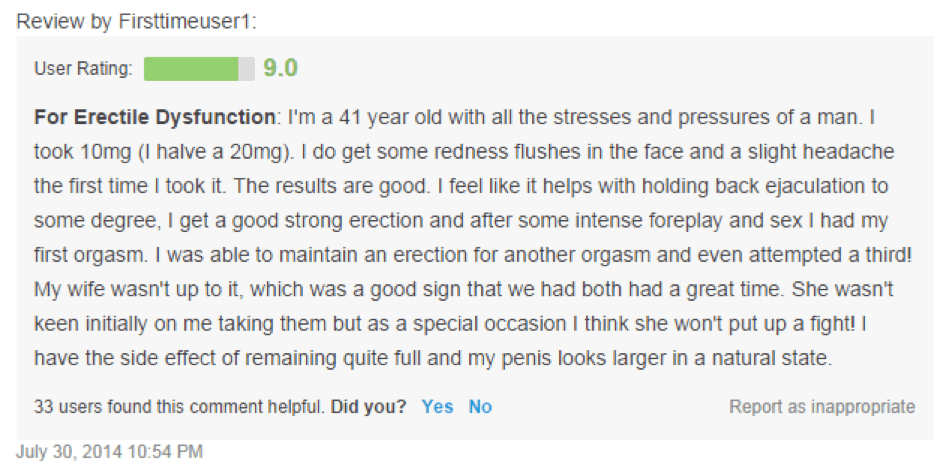
Task: Click Yes to mark the comment helpful
Action: pos(438,407)
